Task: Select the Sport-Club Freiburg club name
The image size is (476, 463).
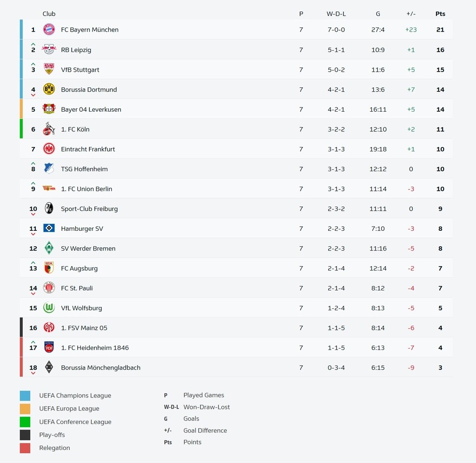Action: (89, 209)
